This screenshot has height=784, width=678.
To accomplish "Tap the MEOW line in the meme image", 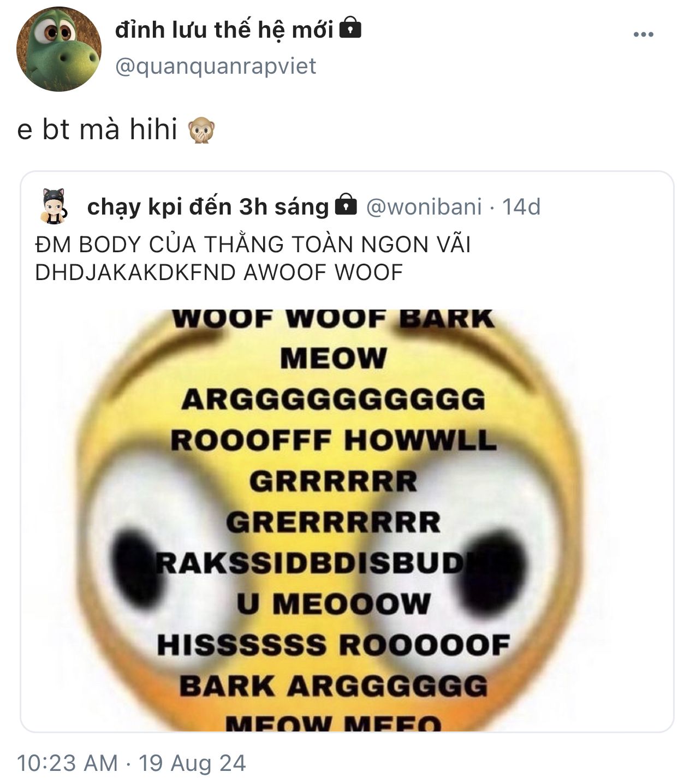I will tap(333, 359).
